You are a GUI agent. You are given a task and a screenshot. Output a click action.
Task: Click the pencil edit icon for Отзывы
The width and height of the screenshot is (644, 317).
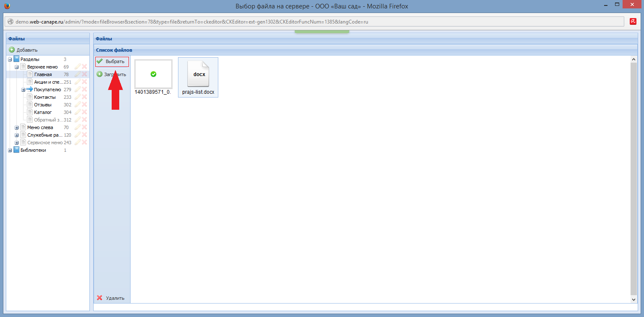[77, 105]
